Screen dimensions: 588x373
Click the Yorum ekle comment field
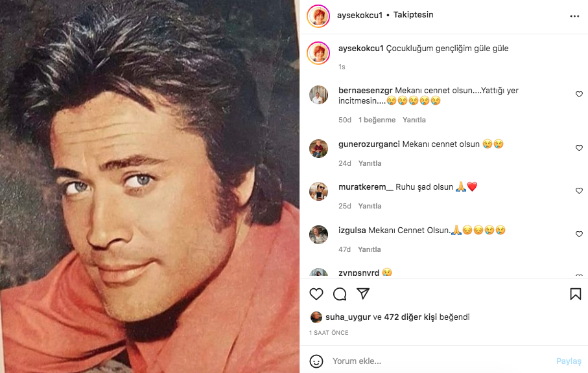(x=434, y=361)
